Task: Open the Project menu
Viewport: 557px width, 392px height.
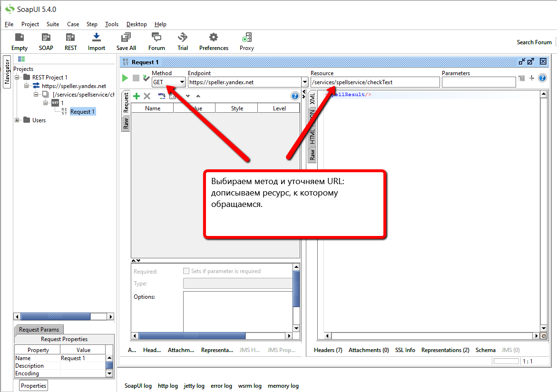Action: [30, 24]
